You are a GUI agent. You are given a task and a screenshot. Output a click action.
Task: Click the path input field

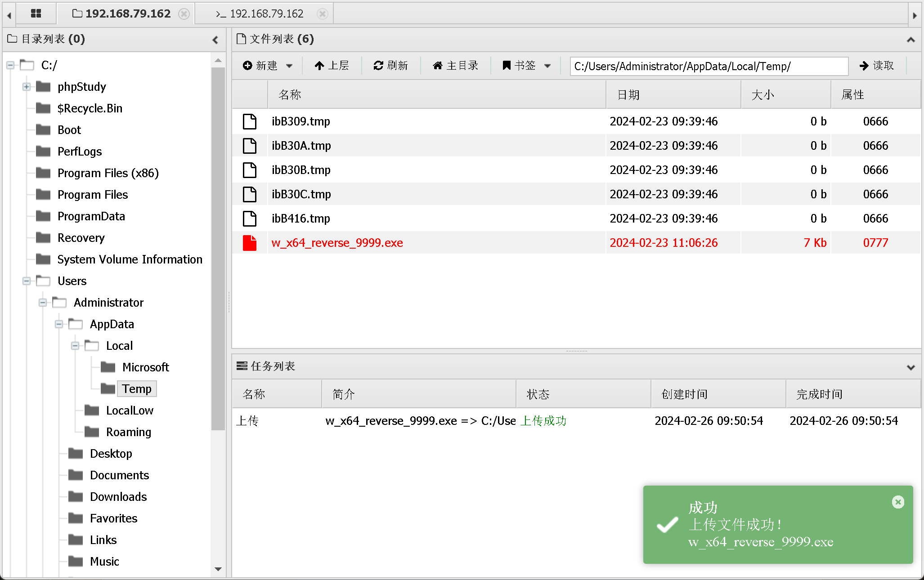point(709,66)
